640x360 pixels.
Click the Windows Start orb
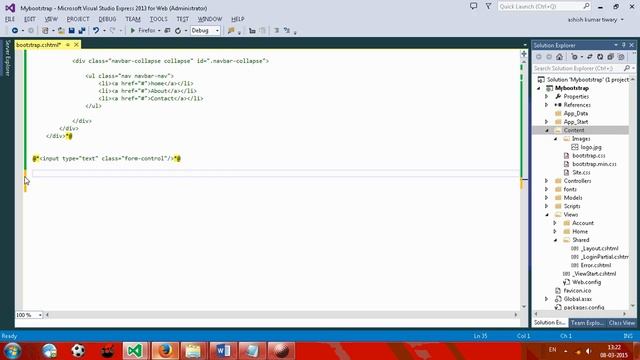[13, 351]
